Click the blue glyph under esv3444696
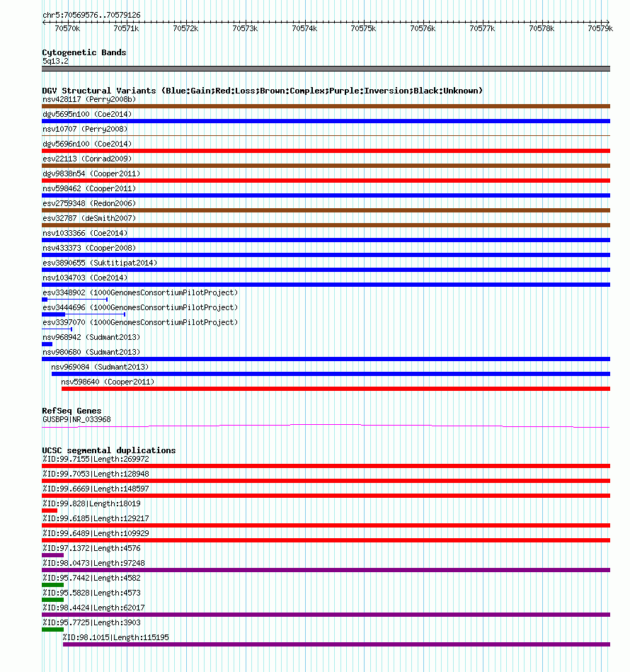Viewport: 630px width, 672px height. (x=84, y=314)
